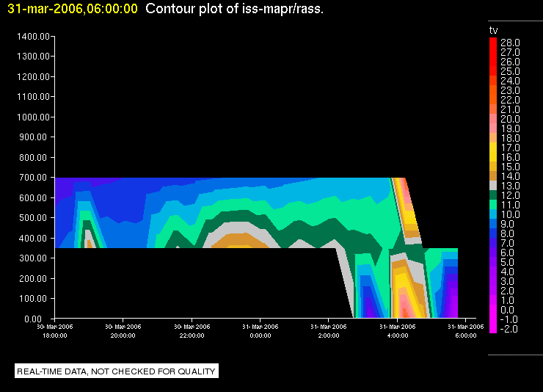This screenshot has height=392, width=543.
Task: Select the 13.0 value on color scale
Action: tap(510, 186)
